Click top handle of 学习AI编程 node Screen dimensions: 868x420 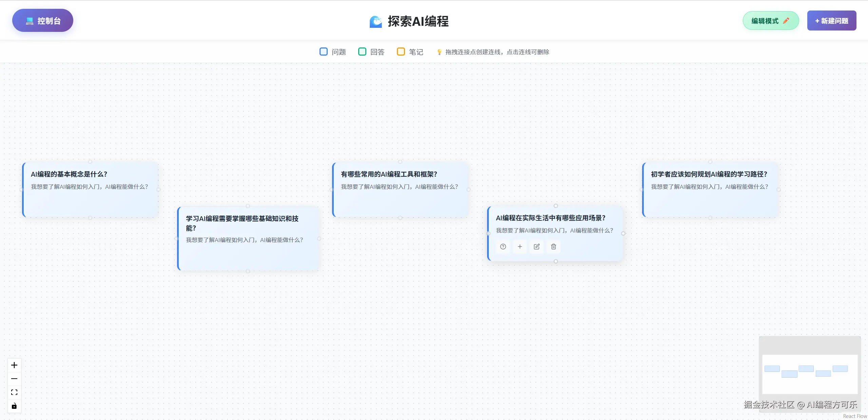coord(248,206)
